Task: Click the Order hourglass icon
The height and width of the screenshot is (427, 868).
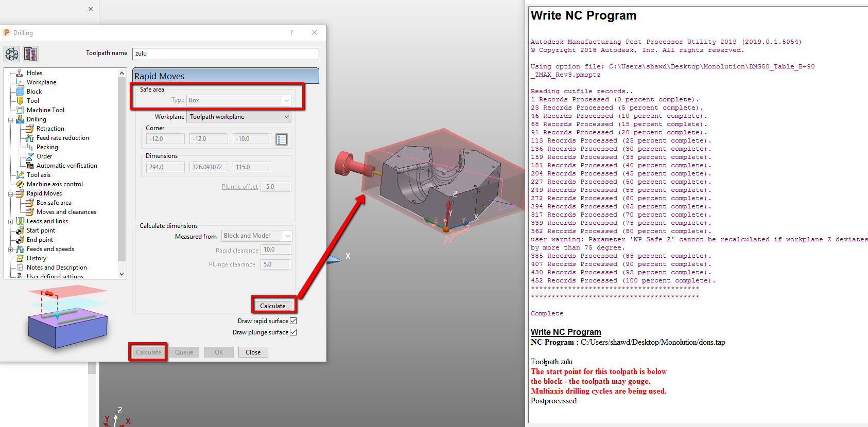Action: [30, 156]
